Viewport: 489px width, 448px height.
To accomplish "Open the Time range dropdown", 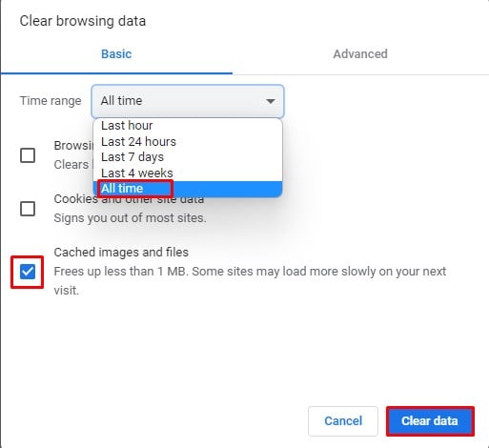I will (188, 101).
